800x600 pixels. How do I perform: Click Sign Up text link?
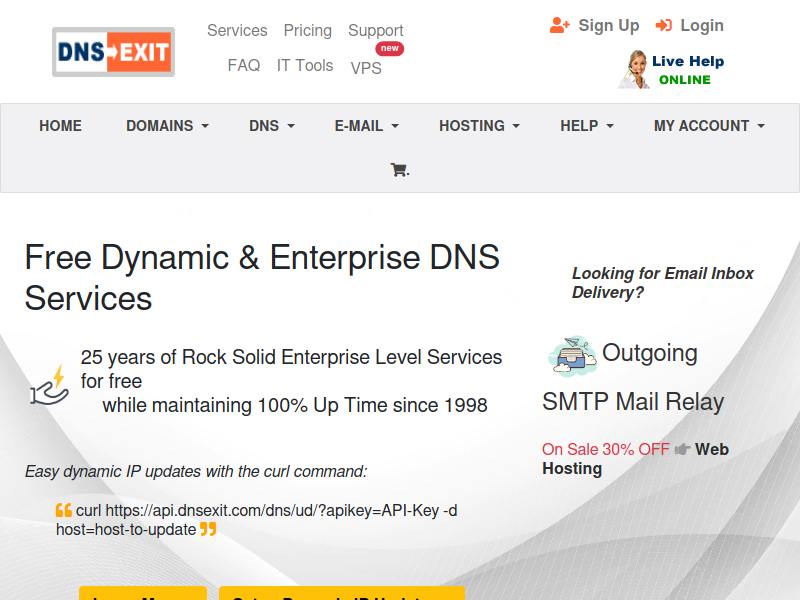pos(609,26)
